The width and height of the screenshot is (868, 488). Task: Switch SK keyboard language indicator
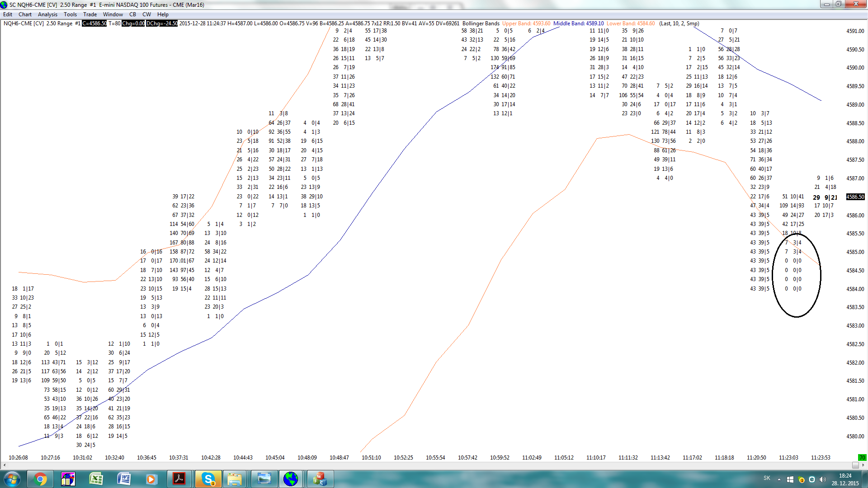point(767,478)
